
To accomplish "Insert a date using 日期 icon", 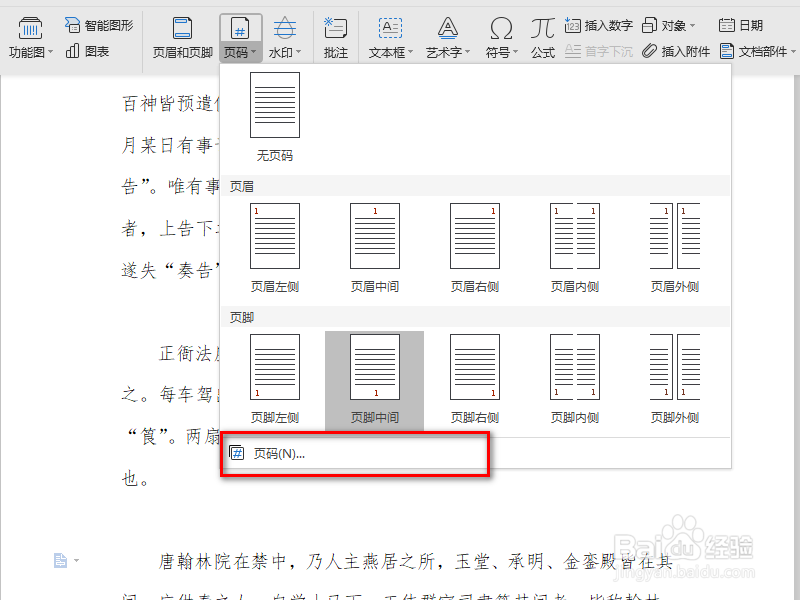I will click(745, 25).
